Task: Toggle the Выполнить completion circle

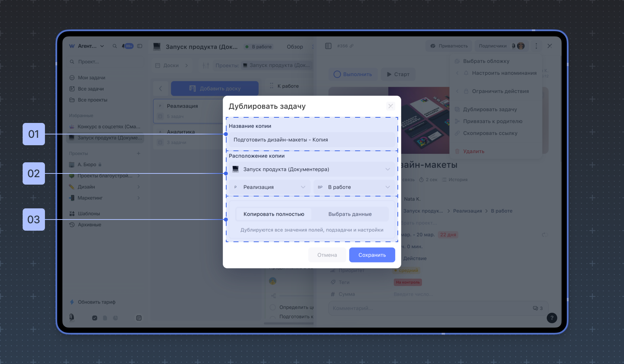Action: click(x=337, y=74)
